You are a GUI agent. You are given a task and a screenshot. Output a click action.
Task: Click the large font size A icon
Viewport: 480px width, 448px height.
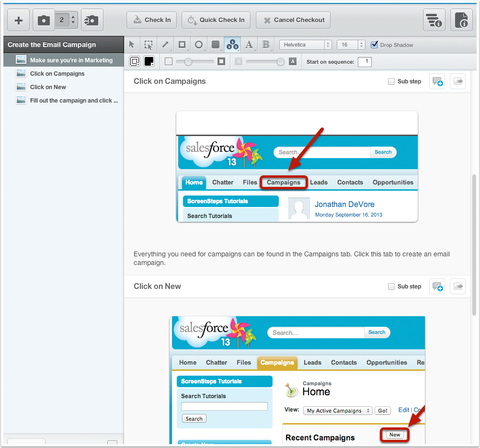pyautogui.click(x=293, y=61)
